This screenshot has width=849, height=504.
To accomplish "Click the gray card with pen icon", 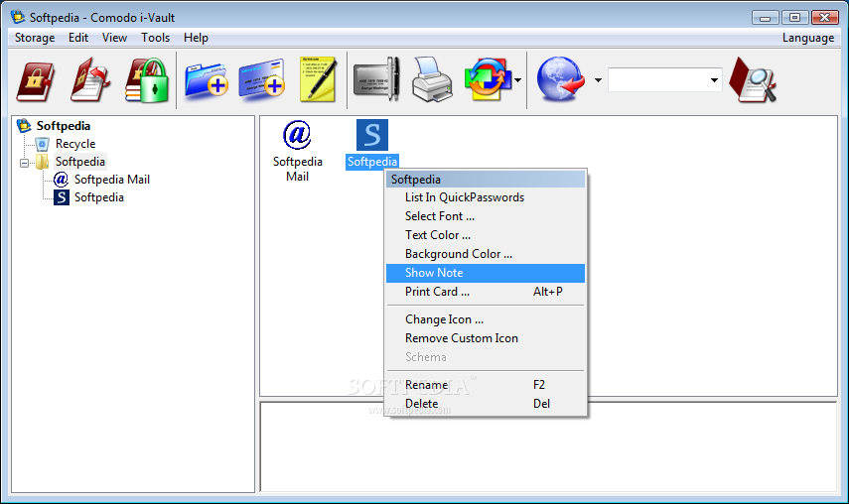I will [376, 79].
